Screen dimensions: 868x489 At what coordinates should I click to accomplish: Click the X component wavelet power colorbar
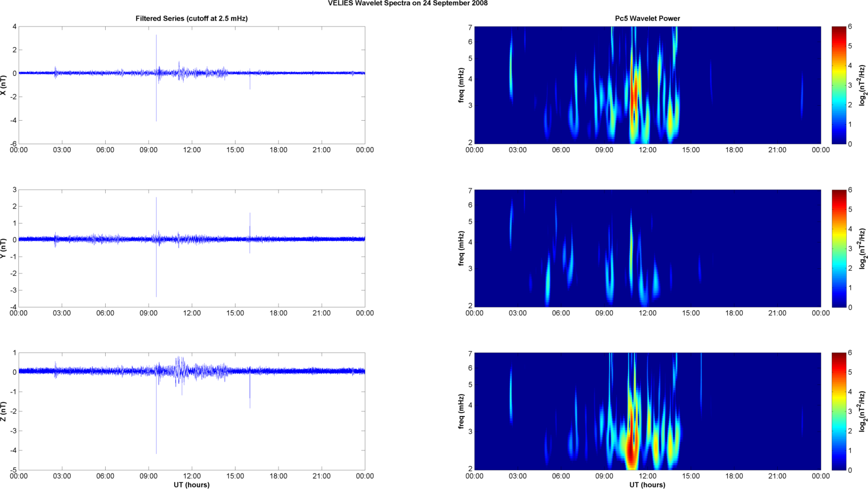pos(839,85)
